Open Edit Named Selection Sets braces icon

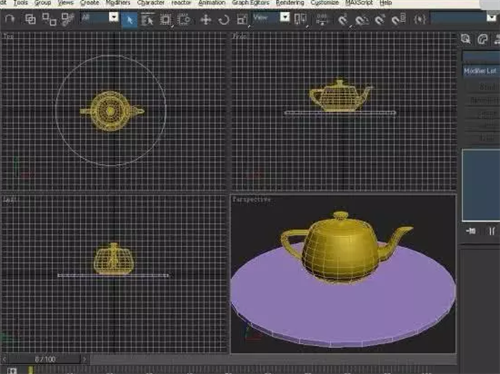pos(420,20)
